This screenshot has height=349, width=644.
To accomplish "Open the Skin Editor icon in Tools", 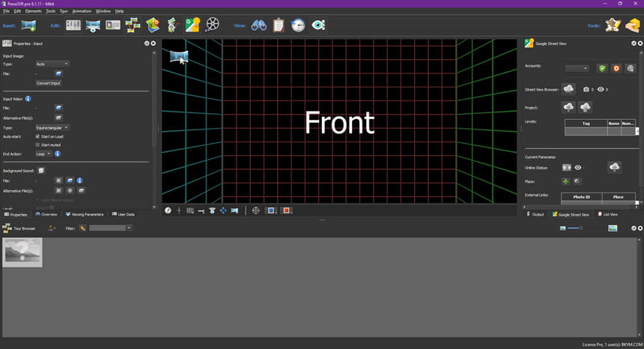I will click(x=613, y=25).
